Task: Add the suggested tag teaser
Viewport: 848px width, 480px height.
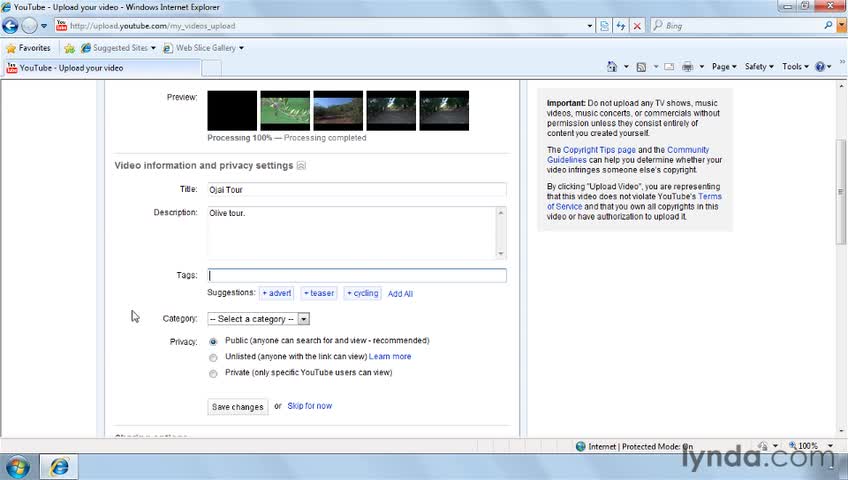Action: click(319, 294)
